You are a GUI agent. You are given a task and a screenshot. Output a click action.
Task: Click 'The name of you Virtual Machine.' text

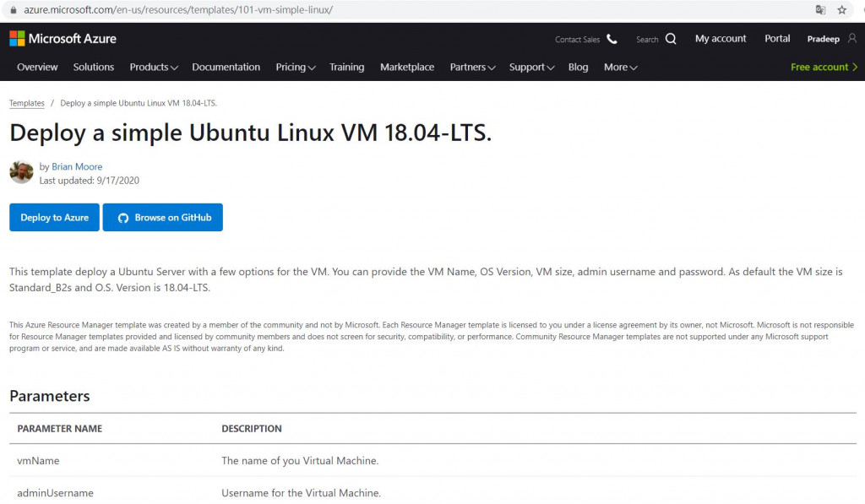pyautogui.click(x=300, y=461)
